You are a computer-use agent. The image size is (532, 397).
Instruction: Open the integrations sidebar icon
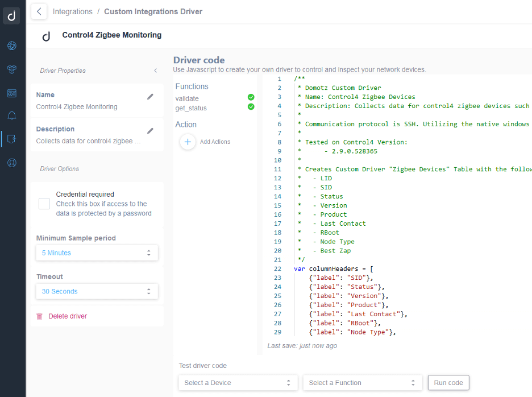click(x=12, y=139)
